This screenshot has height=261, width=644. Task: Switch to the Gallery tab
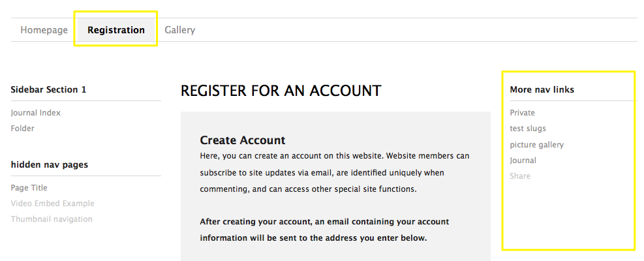(x=179, y=30)
